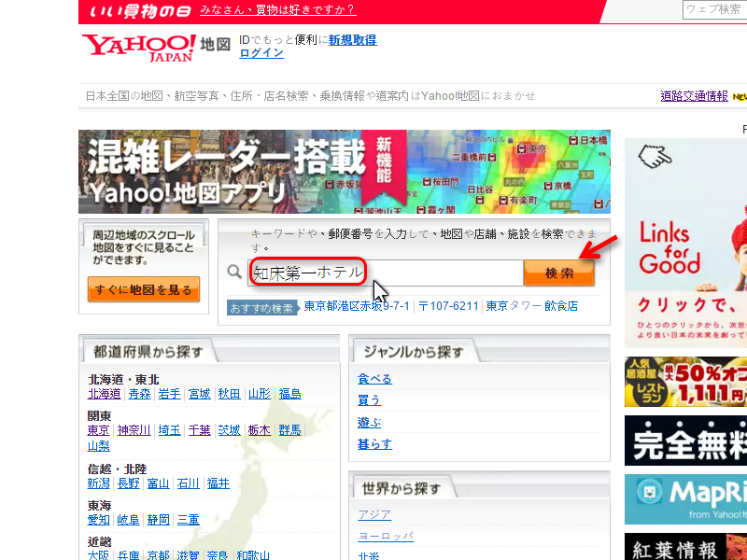
Task: Open the みなさん、買物は好きですか？ banner link
Action: point(277,10)
